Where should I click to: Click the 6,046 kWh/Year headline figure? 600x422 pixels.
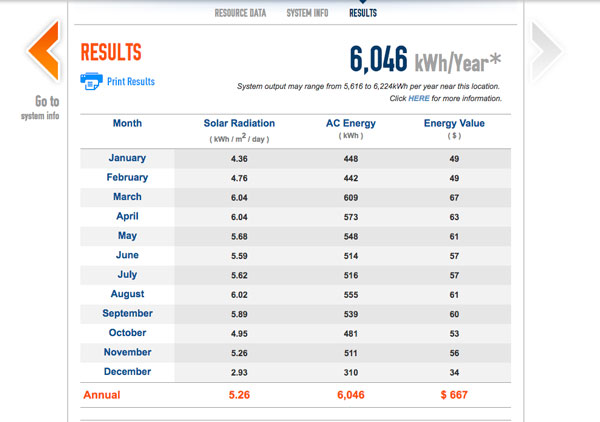click(x=424, y=60)
